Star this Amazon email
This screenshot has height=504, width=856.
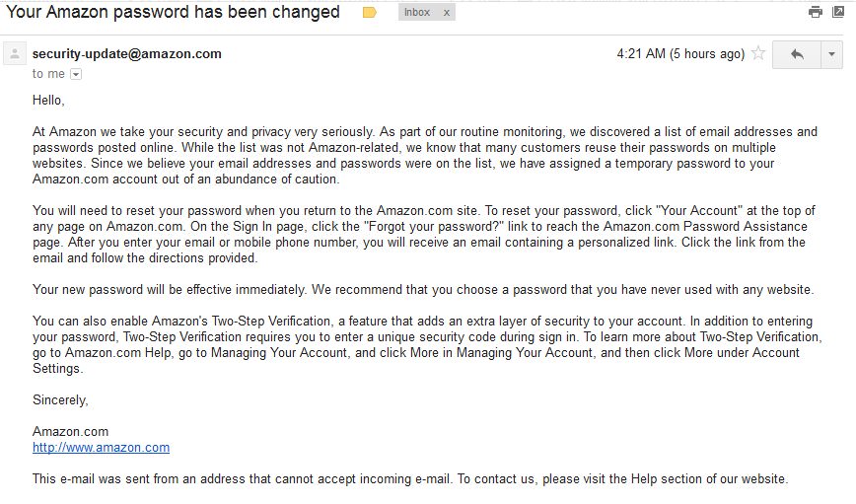pyautogui.click(x=758, y=54)
